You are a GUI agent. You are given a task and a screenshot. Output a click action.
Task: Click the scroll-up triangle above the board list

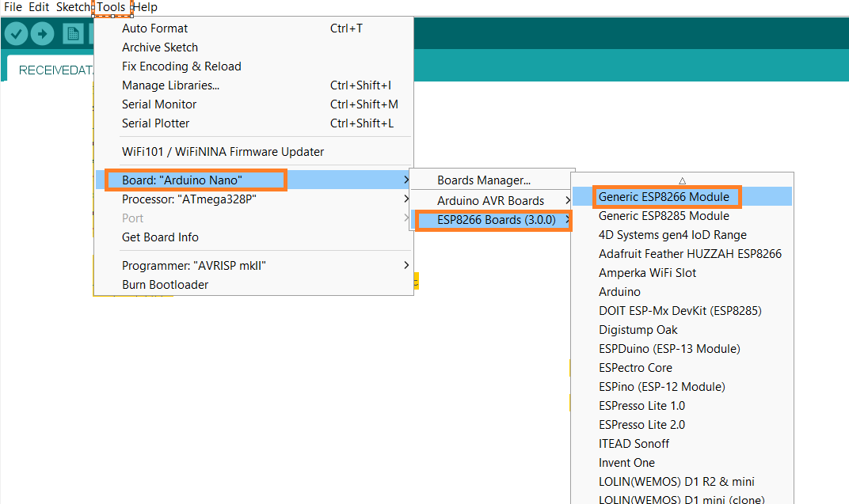pyautogui.click(x=682, y=180)
